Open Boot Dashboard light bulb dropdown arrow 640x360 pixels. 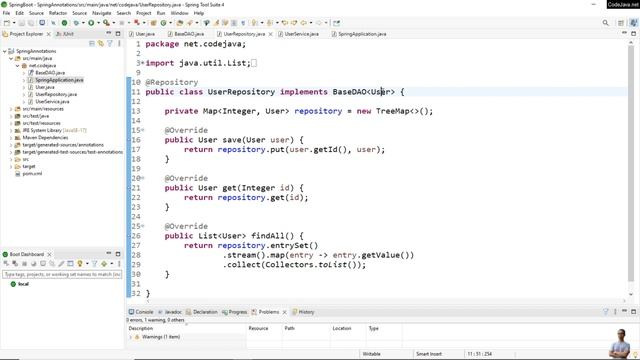(x=87, y=264)
